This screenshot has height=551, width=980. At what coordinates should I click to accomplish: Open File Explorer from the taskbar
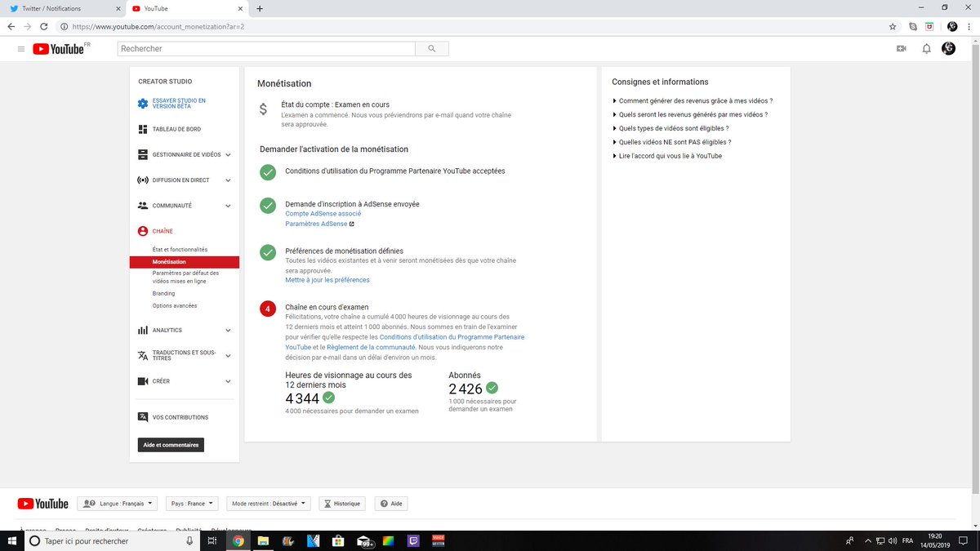[263, 541]
